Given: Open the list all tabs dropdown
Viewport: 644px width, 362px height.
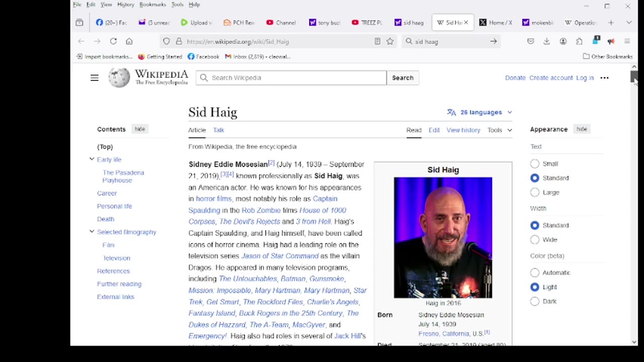Looking at the screenshot, I should coord(629,23).
